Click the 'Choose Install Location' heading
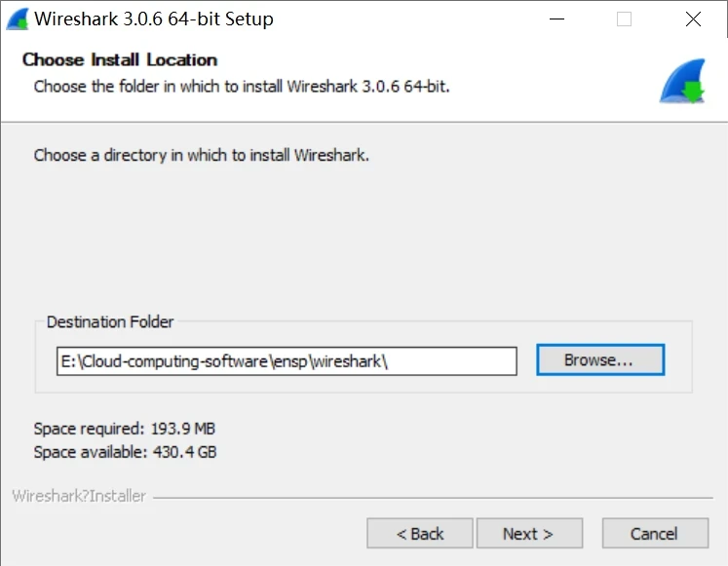The width and height of the screenshot is (728, 566). (120, 59)
